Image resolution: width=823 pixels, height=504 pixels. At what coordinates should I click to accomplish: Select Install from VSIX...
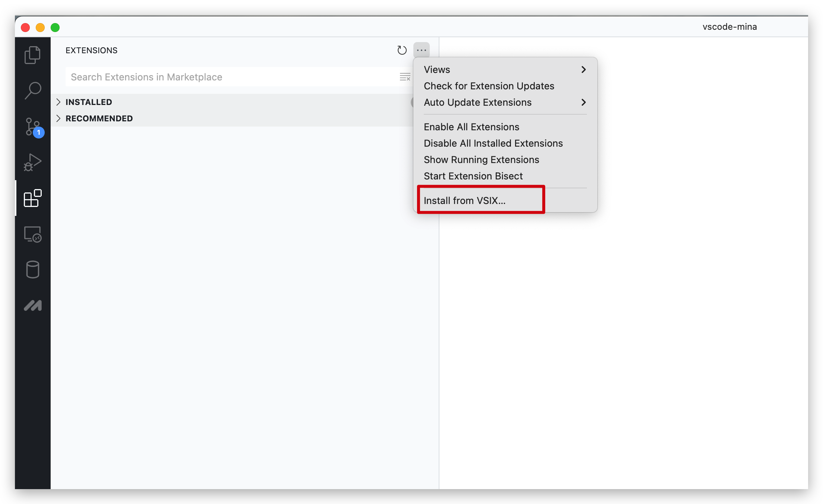click(x=505, y=201)
